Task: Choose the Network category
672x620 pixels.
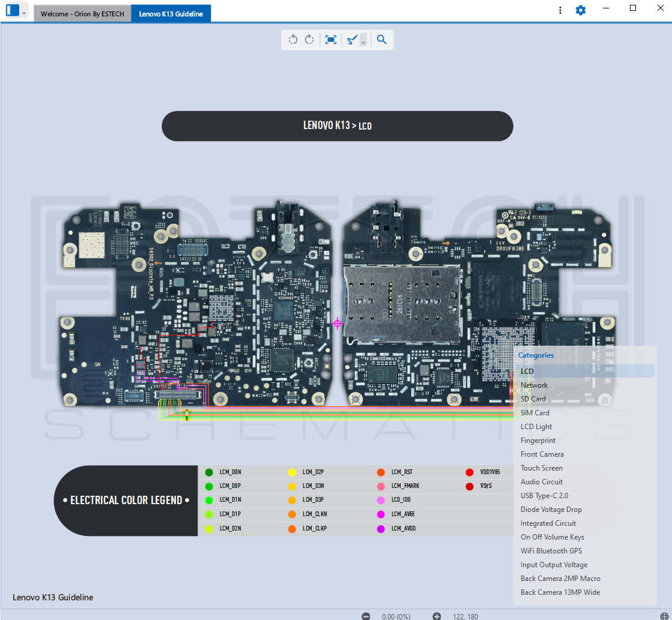Action: (585, 385)
